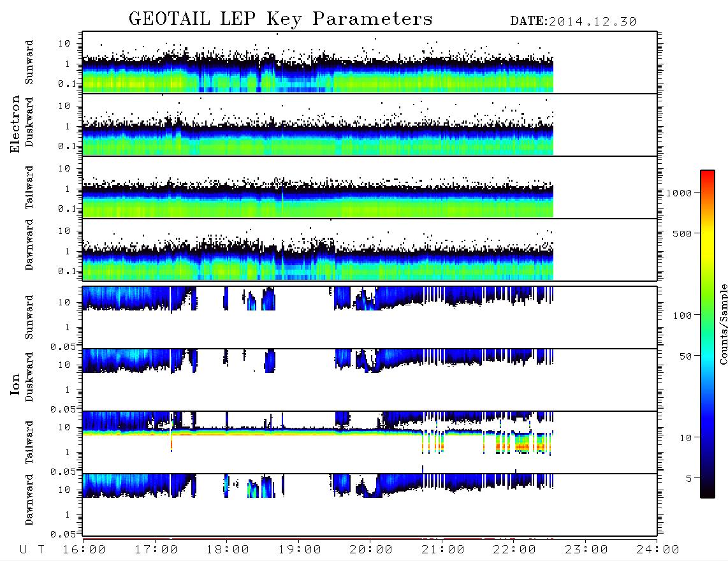
Task: Click the U T axis label
Action: point(33,550)
